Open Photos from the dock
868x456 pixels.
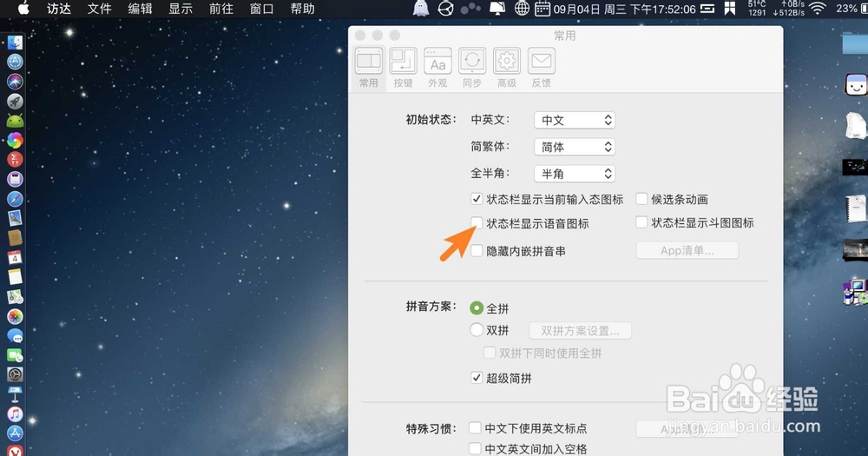[x=15, y=316]
